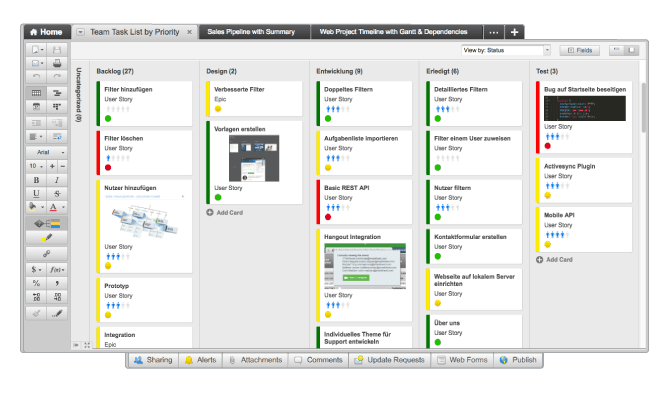
Task: Click the Italic formatting icon
Action: pyautogui.click(x=58, y=179)
